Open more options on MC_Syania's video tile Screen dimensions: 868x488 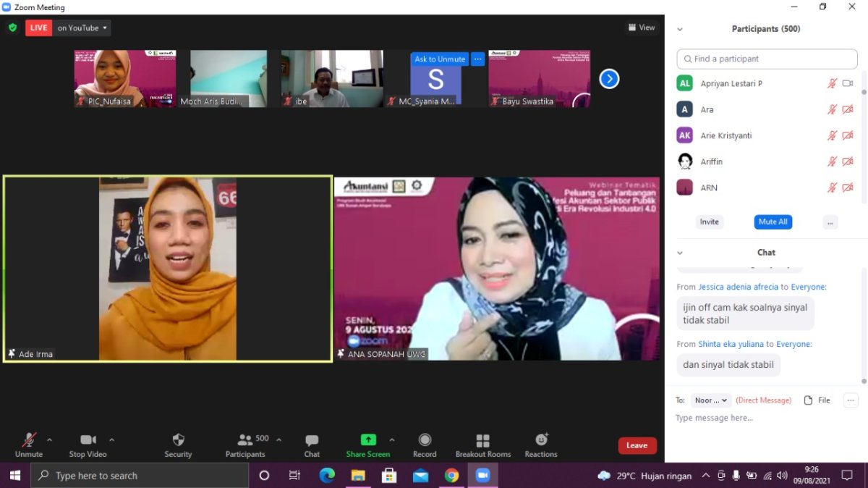pos(477,59)
